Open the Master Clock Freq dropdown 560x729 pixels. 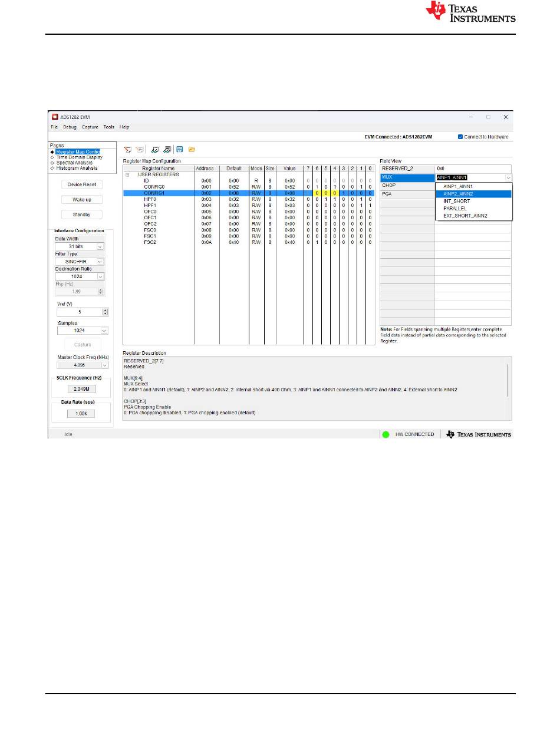(x=83, y=365)
